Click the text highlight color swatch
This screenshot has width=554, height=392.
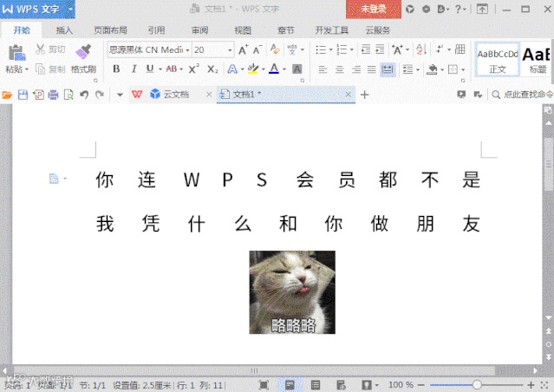click(253, 69)
